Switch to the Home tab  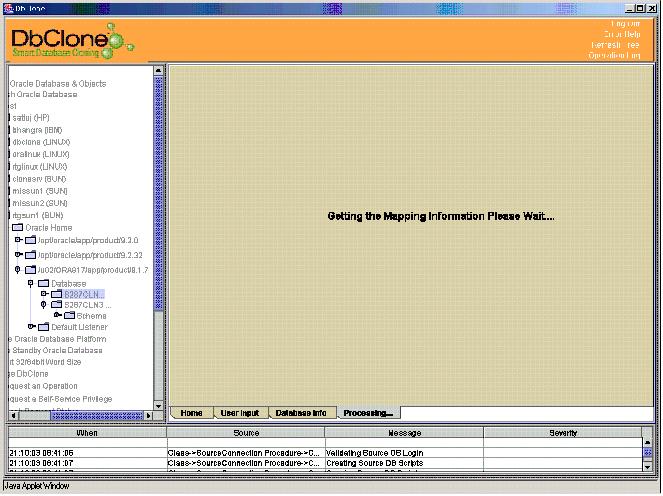(192, 413)
